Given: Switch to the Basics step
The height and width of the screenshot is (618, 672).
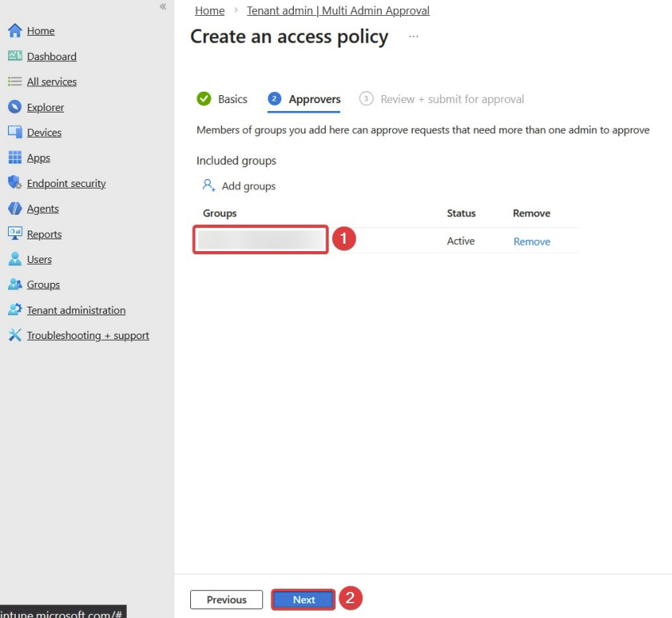Looking at the screenshot, I should click(x=232, y=99).
